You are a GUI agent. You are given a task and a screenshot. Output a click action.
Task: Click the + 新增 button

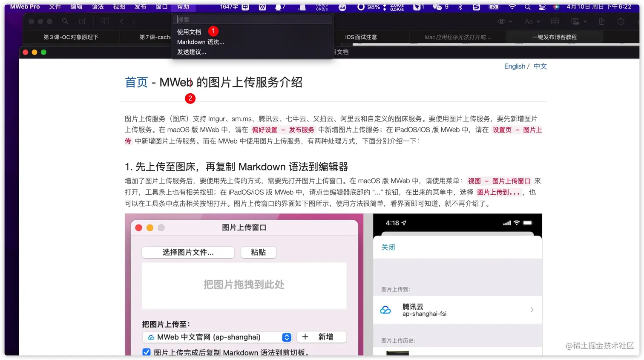(x=322, y=337)
